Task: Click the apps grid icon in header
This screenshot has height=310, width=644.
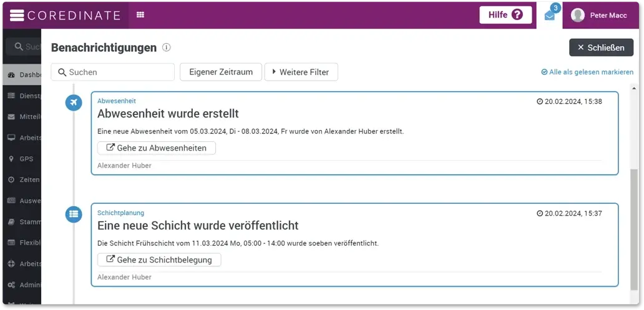Action: click(x=140, y=15)
